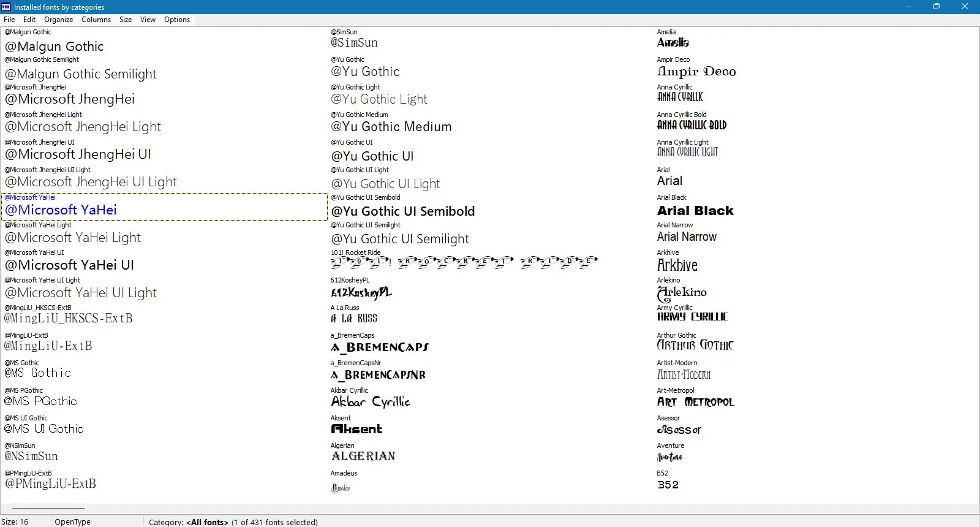Select the 101! Rocket Ride font sample
Image resolution: width=980 pixels, height=527 pixels.
pos(464,263)
